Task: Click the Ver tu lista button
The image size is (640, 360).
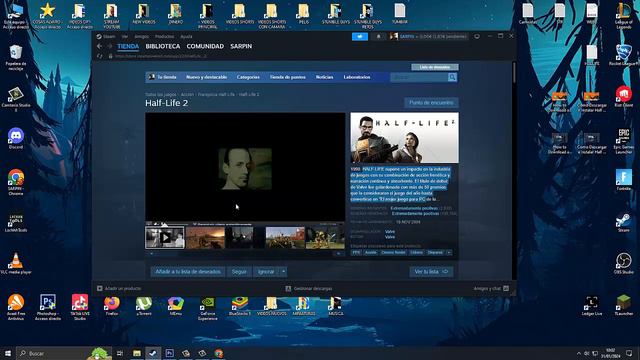Action: 431,272
